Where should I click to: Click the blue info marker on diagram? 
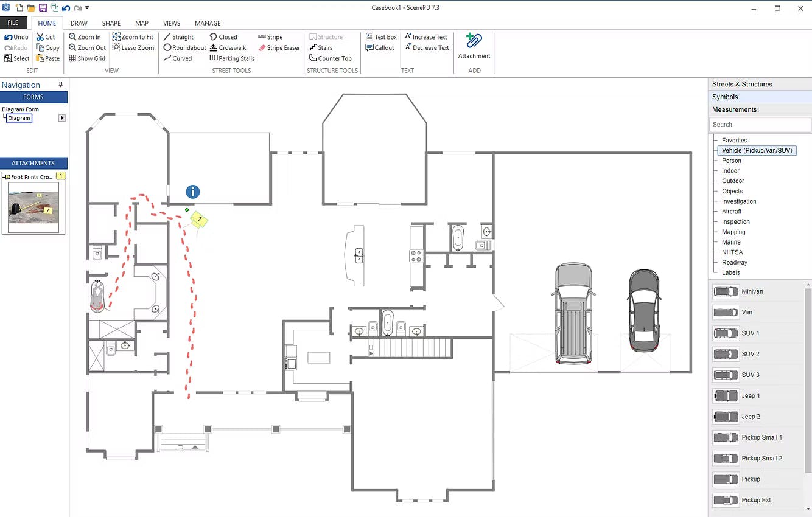point(193,192)
